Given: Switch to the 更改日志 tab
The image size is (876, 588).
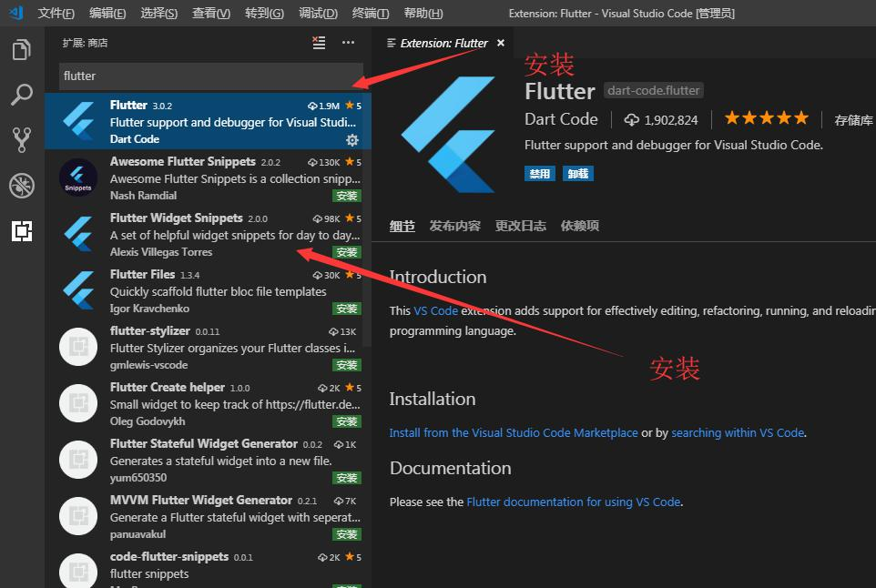Looking at the screenshot, I should tap(520, 225).
